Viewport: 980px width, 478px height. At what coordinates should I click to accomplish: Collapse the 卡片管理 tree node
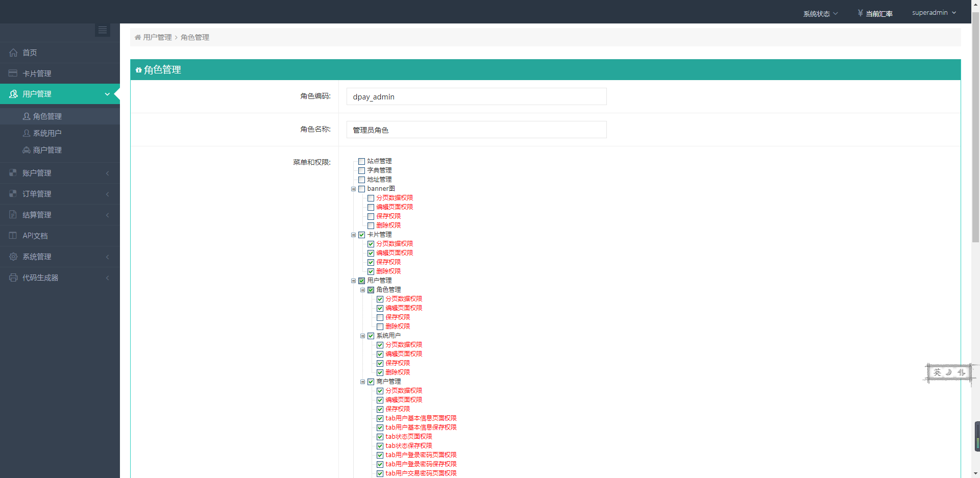(x=353, y=235)
